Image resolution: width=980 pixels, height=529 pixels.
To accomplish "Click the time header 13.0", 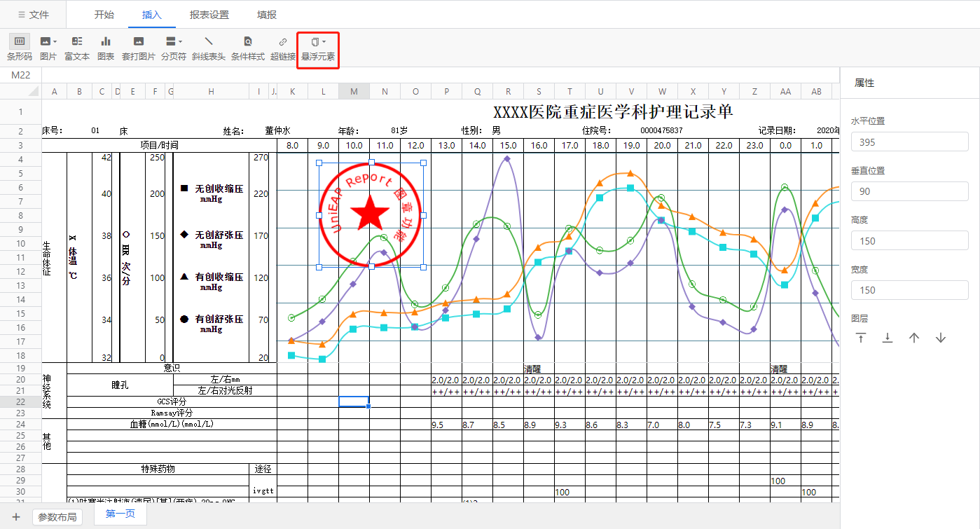I will pyautogui.click(x=446, y=145).
